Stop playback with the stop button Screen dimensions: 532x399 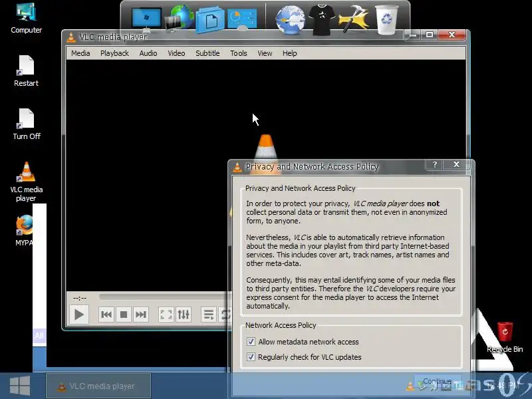[x=124, y=315]
